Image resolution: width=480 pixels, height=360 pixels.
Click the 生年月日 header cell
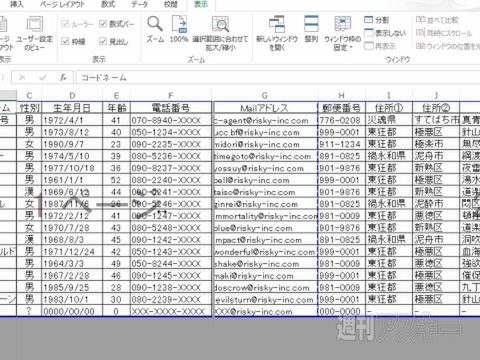coord(72,108)
